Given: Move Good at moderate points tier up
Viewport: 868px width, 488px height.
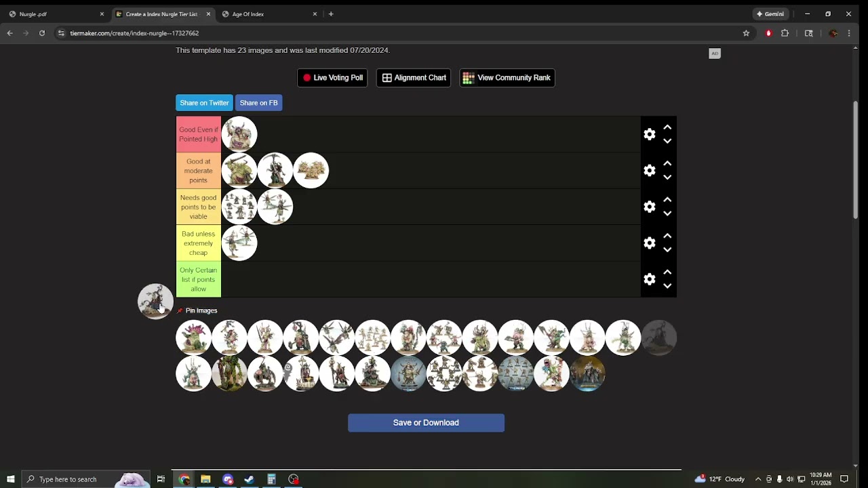Looking at the screenshot, I should (x=667, y=163).
